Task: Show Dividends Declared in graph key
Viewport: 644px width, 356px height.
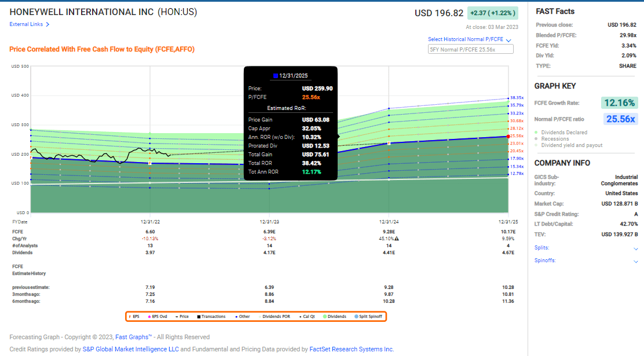Action: (x=561, y=132)
